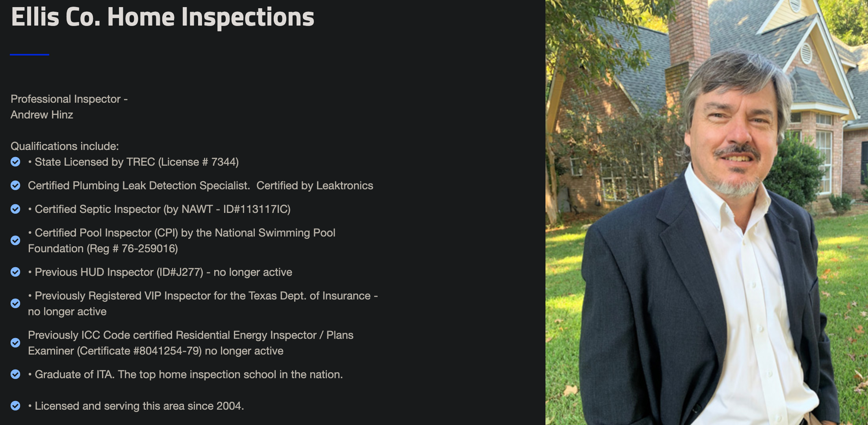Click the 'Professional Inspector -' text
Screen dimensions: 868x425
[69, 99]
